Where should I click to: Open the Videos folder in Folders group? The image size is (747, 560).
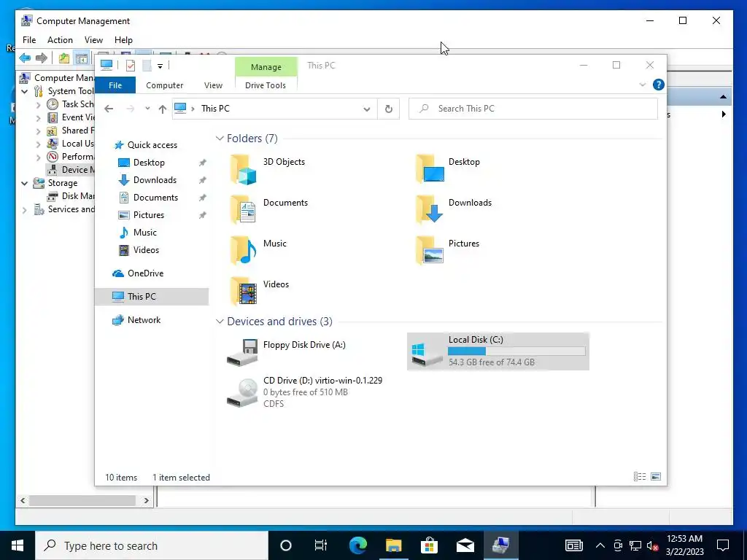click(259, 291)
